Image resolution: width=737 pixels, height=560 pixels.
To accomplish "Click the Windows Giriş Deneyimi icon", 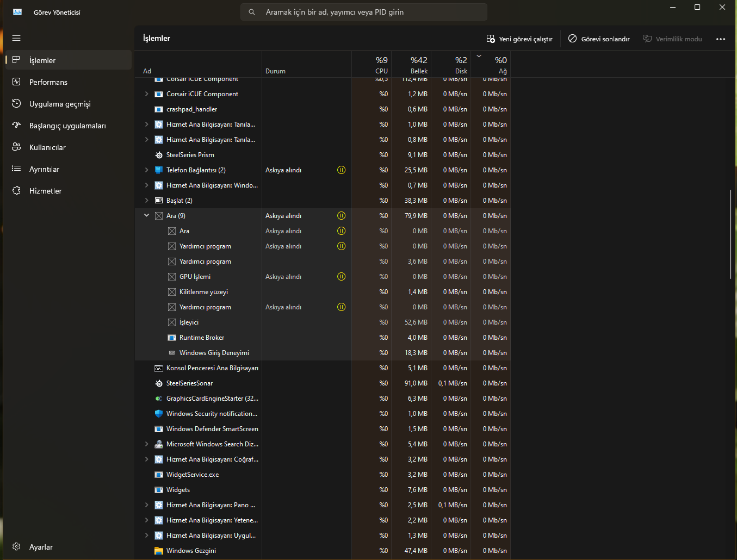I will [172, 353].
